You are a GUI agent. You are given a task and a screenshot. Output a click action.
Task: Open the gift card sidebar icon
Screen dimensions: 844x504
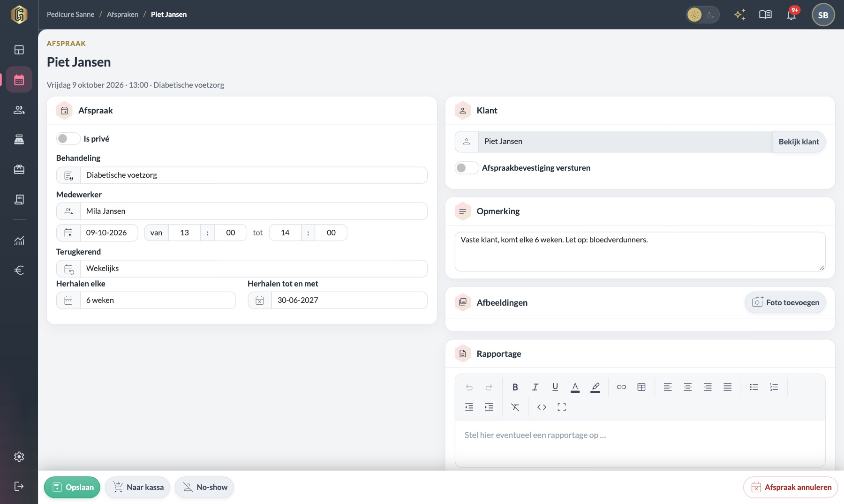[19, 169]
